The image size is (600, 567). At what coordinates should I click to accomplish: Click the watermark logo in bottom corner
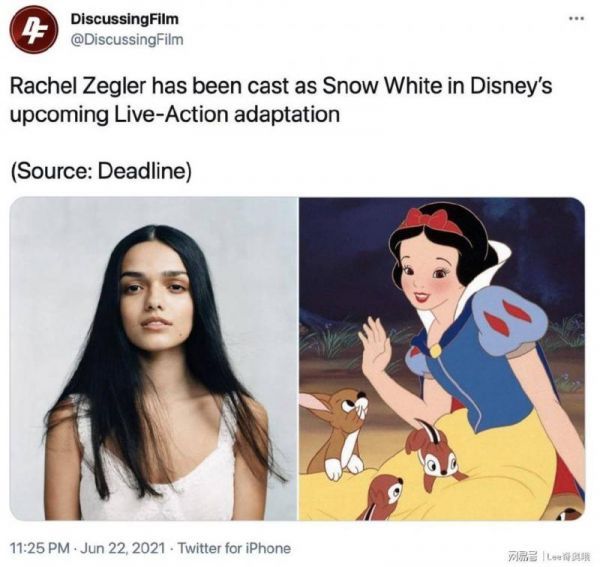click(547, 554)
